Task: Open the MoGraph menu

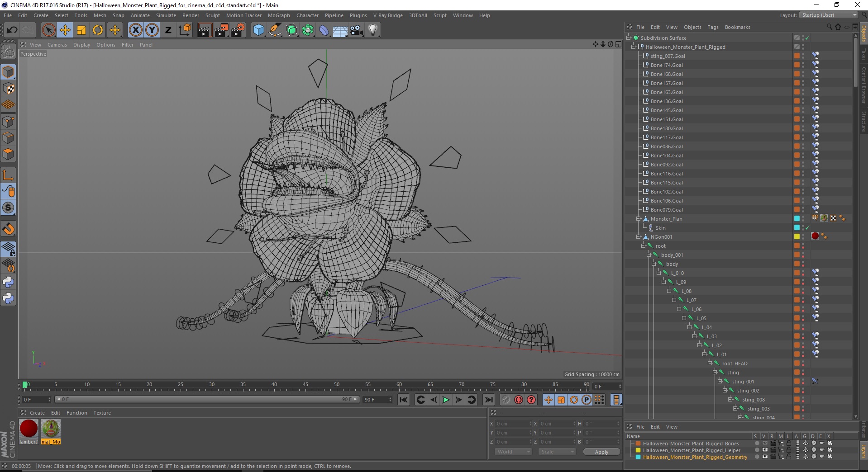Action: [x=279, y=15]
